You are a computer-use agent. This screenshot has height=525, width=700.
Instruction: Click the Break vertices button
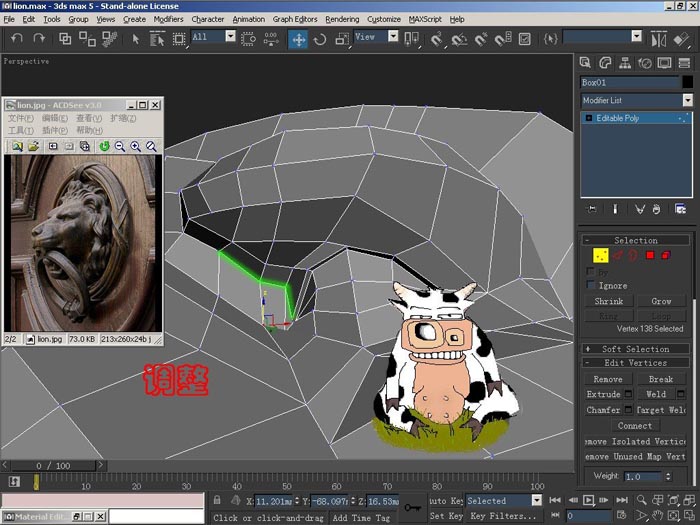661,379
